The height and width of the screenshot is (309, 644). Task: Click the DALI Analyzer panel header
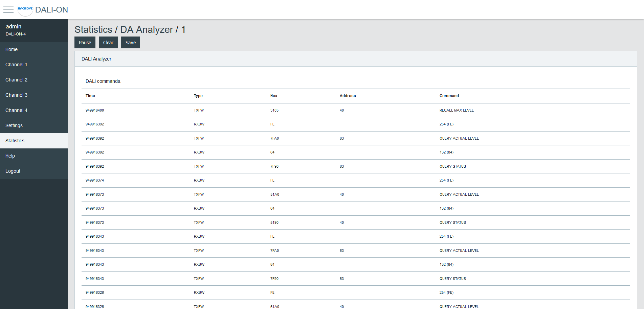coord(96,59)
